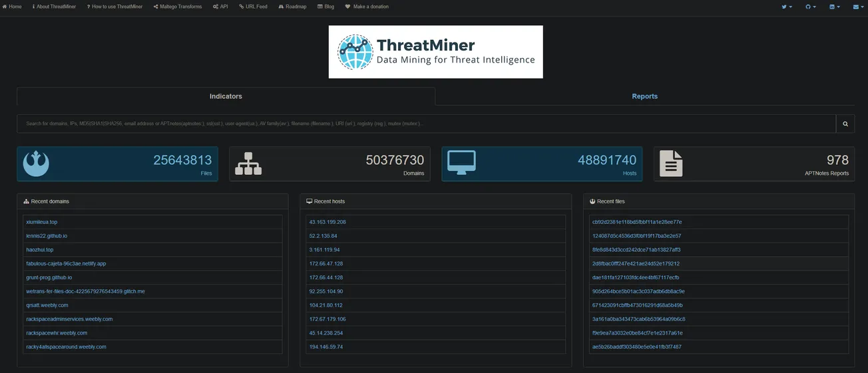Open rackspaceadminservices.weebly.com
Screen dimensions: 868x373
point(69,319)
